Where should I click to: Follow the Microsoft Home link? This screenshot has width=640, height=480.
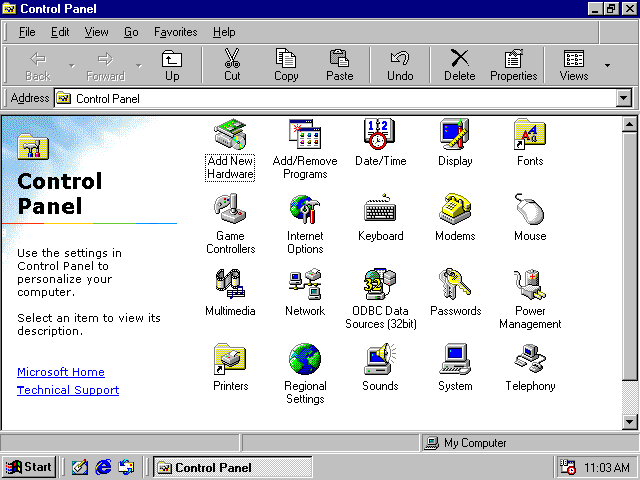pos(61,372)
